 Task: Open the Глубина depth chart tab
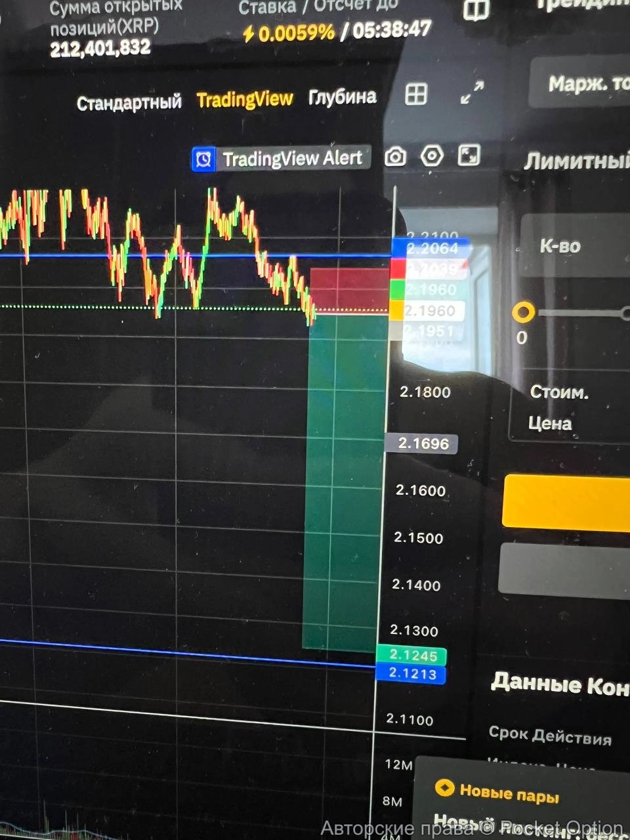point(342,97)
